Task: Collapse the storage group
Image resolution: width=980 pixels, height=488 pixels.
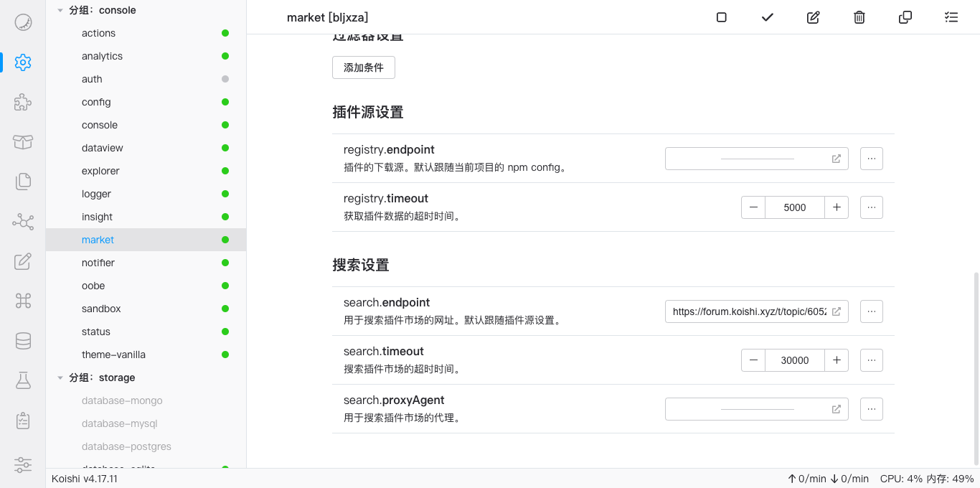Action: point(60,377)
